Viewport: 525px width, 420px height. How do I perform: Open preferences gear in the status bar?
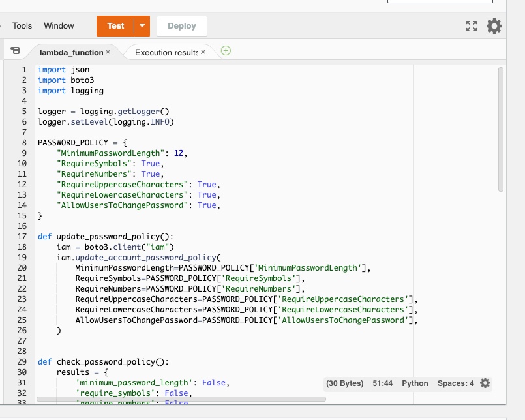(485, 383)
